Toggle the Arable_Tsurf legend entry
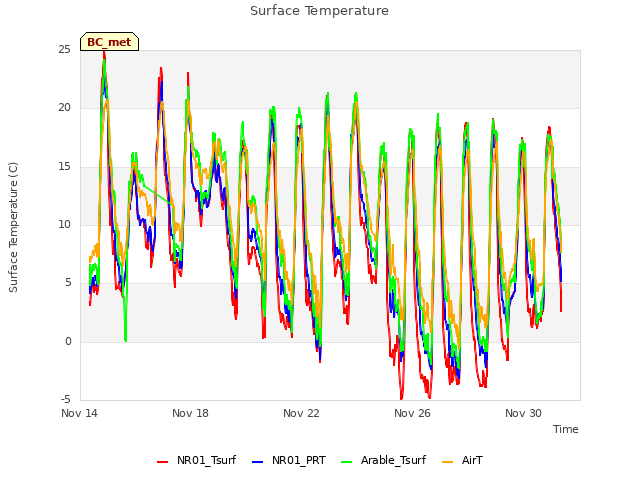 [x=383, y=461]
